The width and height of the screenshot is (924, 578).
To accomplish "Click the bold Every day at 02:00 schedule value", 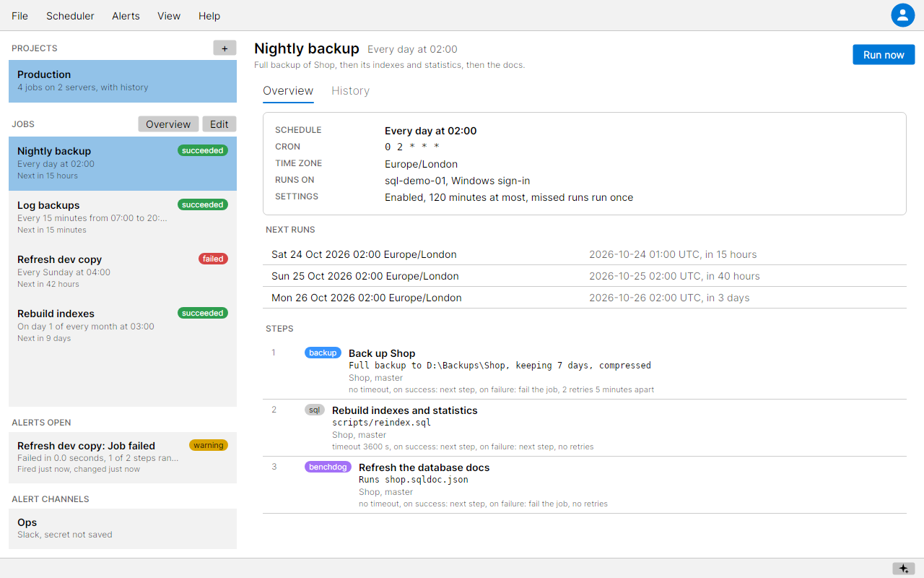I will (430, 131).
